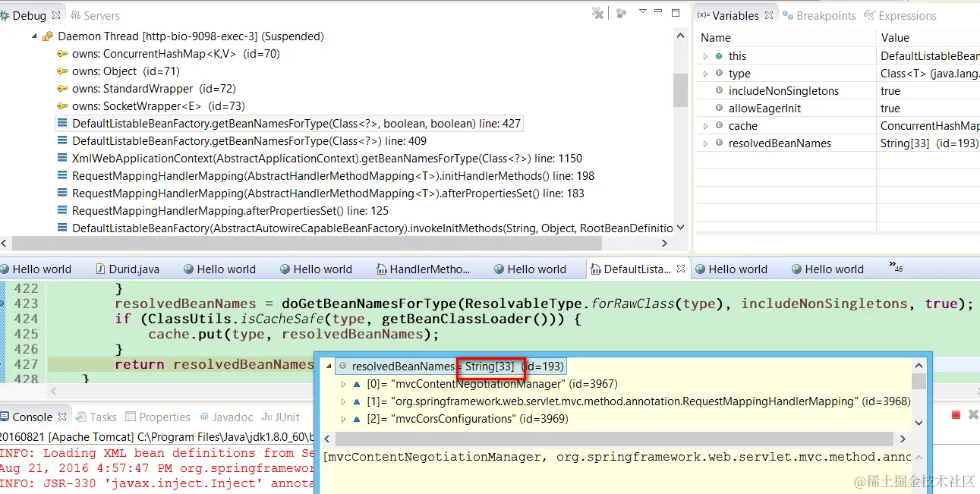
Task: Expand the 'type' variable
Action: 705,74
